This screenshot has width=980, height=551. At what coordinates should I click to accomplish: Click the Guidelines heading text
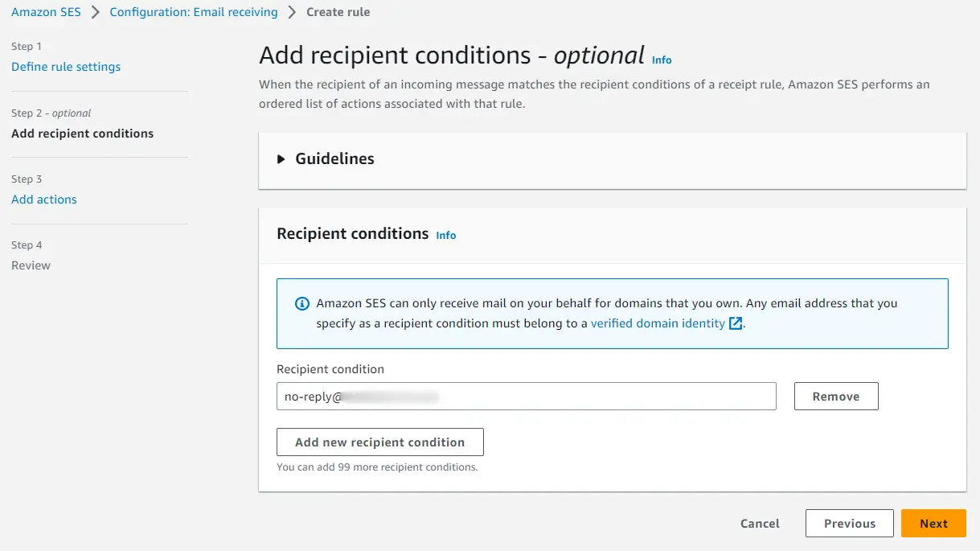coord(334,159)
